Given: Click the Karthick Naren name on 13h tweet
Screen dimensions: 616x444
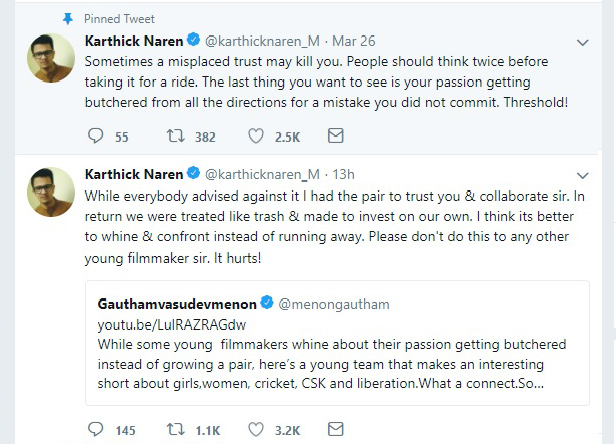Looking at the screenshot, I should 134,174.
